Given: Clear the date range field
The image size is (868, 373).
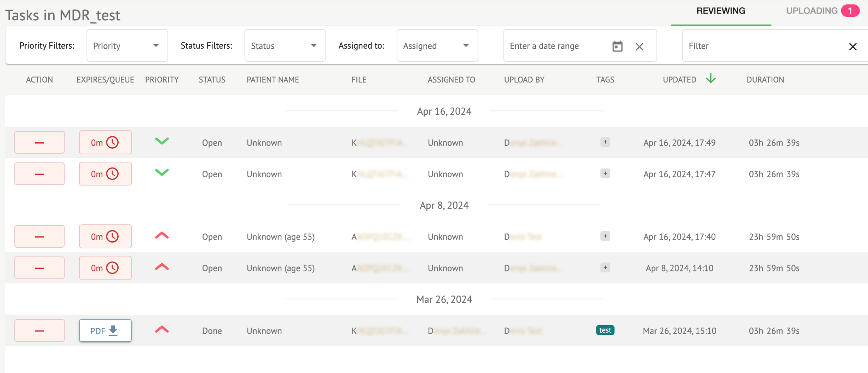Looking at the screenshot, I should coord(640,47).
